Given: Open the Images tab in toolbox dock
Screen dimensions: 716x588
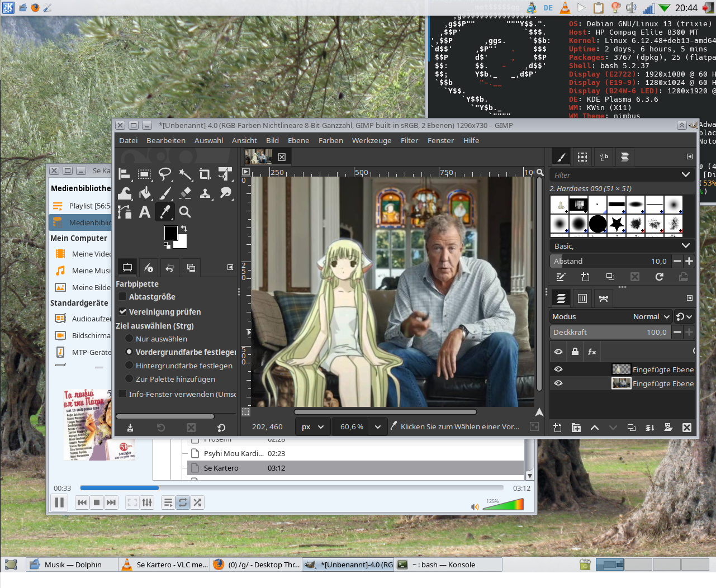Looking at the screenshot, I should (x=191, y=268).
